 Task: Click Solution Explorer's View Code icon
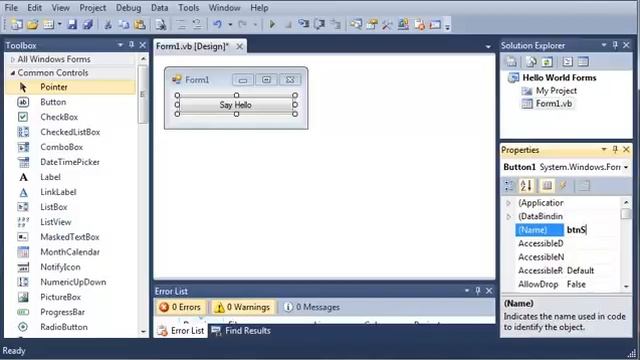click(567, 62)
